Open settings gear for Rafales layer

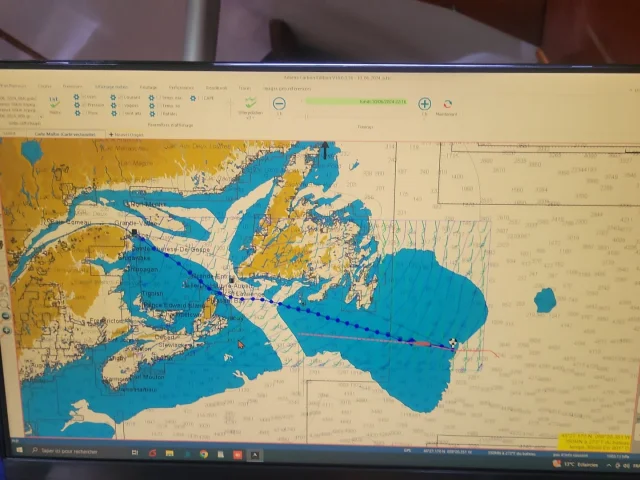coord(152,113)
